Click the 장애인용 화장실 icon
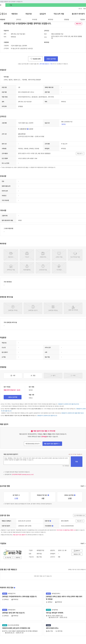Screen dimensions: 86x644 [53, 308]
